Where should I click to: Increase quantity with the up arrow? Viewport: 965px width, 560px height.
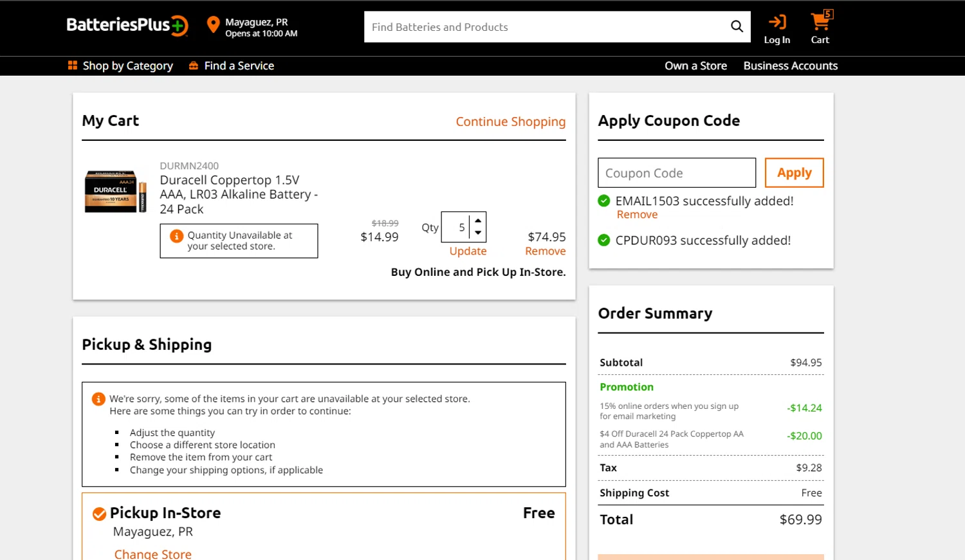[478, 221]
